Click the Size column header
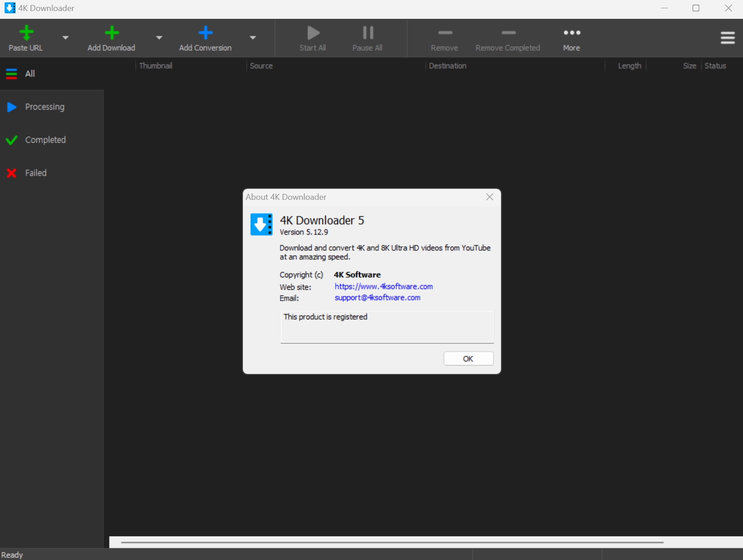Image resolution: width=743 pixels, height=560 pixels. (674, 66)
